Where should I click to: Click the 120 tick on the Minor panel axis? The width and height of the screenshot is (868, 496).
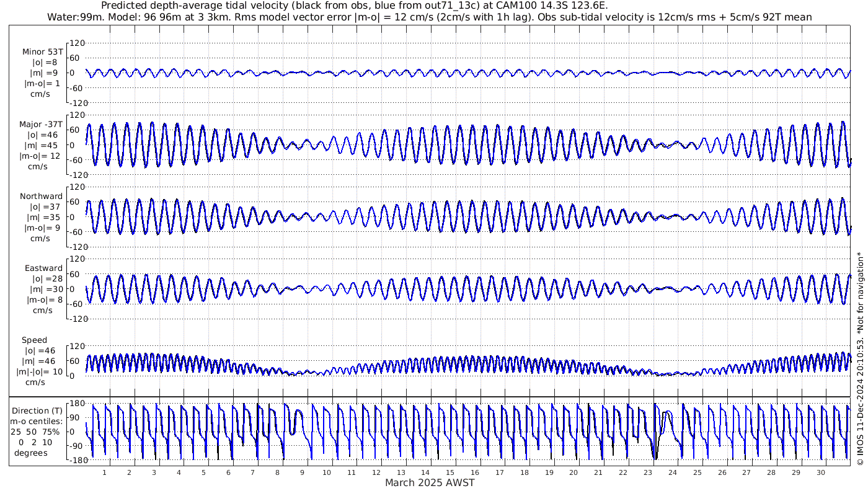click(77, 43)
